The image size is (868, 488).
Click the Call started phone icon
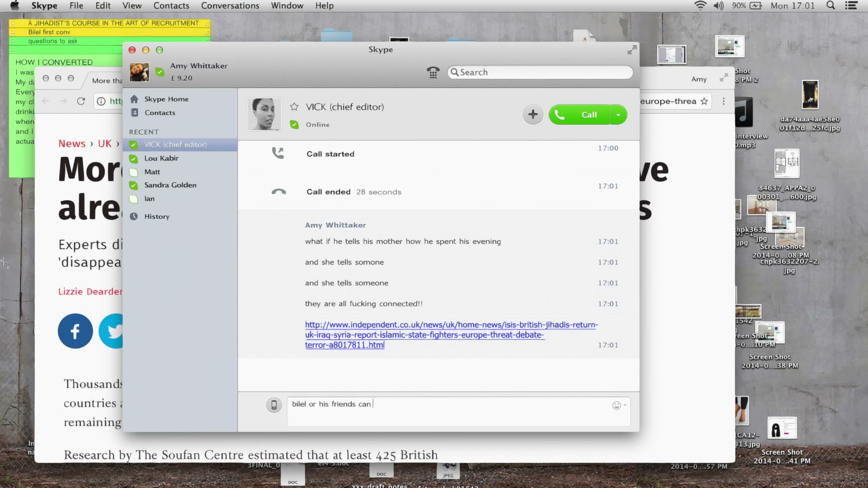coord(278,153)
